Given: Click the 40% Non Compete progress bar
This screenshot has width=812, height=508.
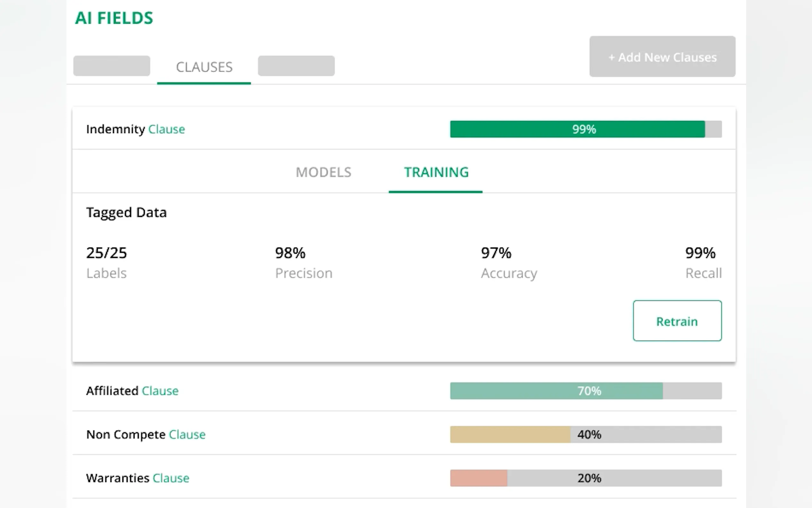Looking at the screenshot, I should pyautogui.click(x=585, y=435).
